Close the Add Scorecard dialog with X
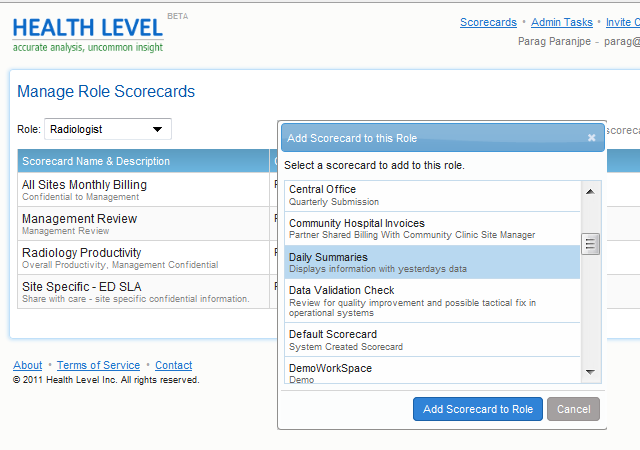640x450 pixels. [591, 138]
